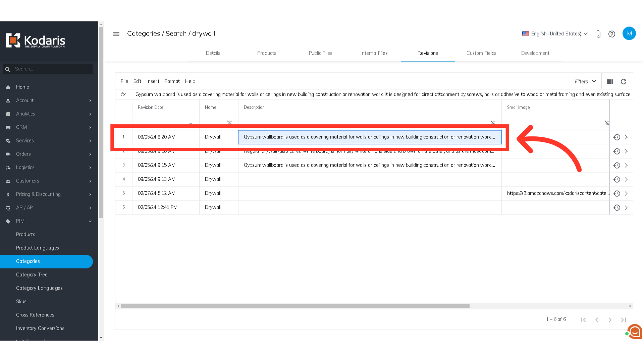The width and height of the screenshot is (644, 362).
Task: Click the help question mark icon
Action: [x=612, y=34]
